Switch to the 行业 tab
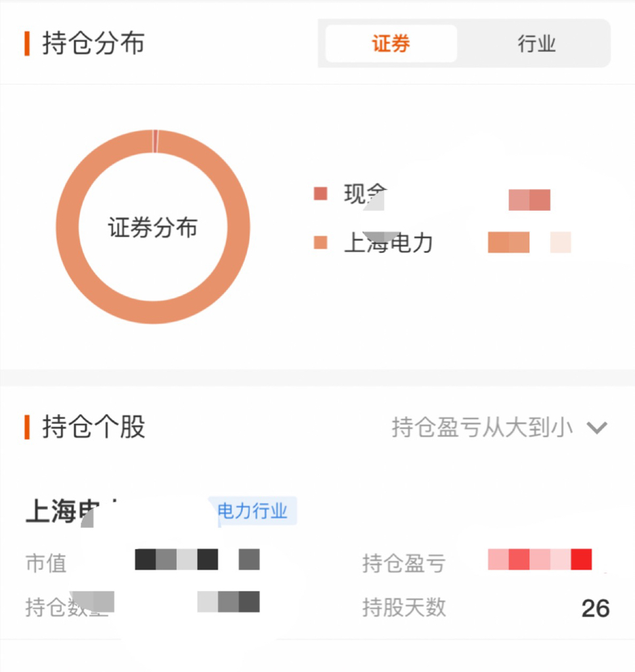Image resolution: width=635 pixels, height=672 pixels. 536,44
